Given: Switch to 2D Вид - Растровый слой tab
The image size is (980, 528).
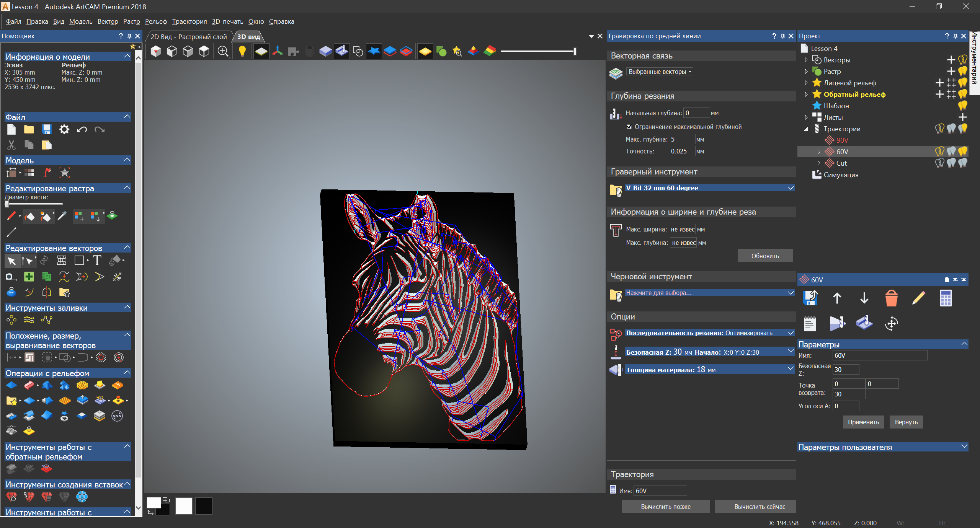Looking at the screenshot, I should point(188,37).
